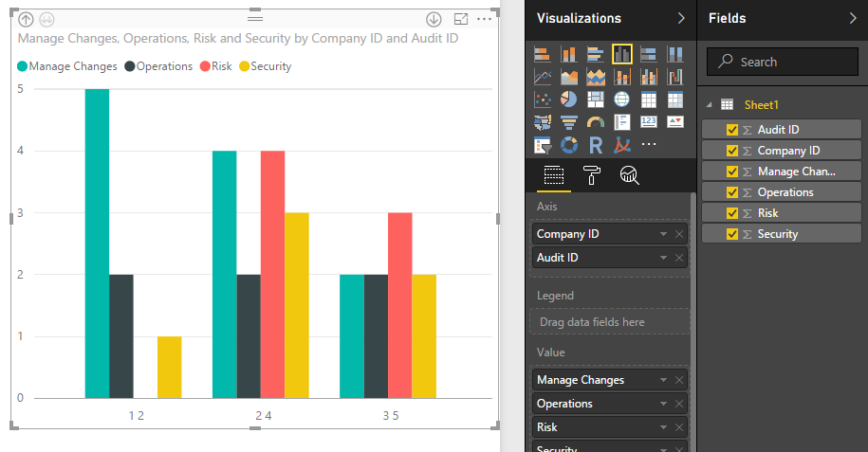This screenshot has width=868, height=452.
Task: Pick the line and stacked column chart
Action: tap(622, 77)
